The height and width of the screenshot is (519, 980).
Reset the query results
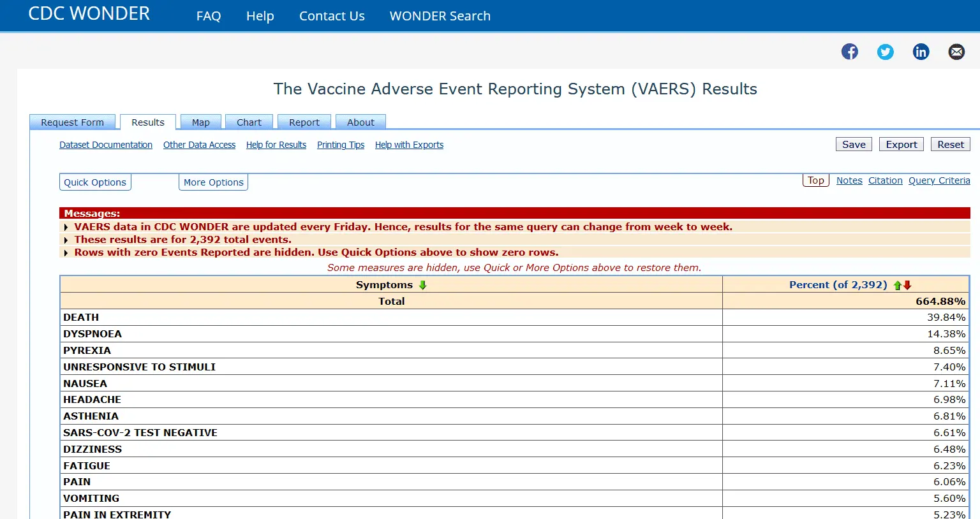pos(950,145)
